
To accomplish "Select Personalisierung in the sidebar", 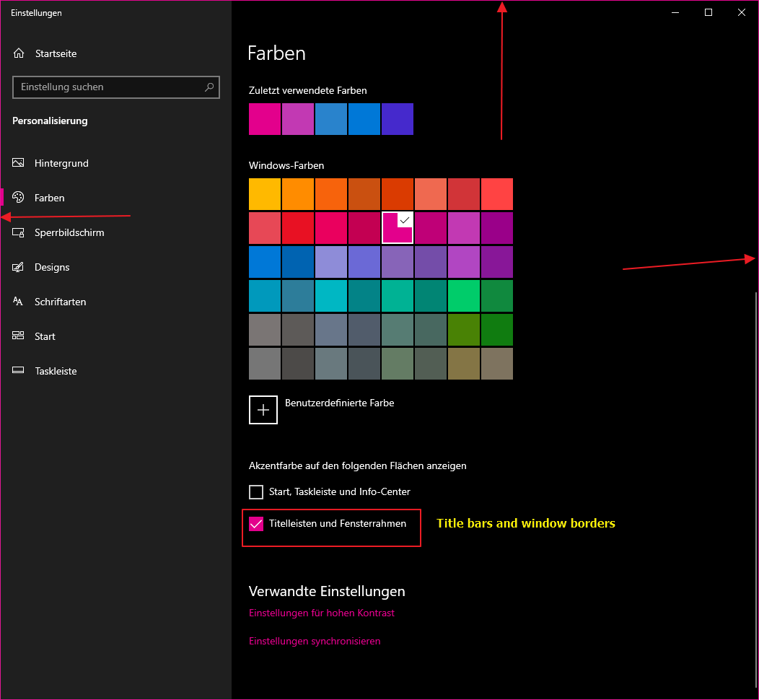I will (49, 121).
